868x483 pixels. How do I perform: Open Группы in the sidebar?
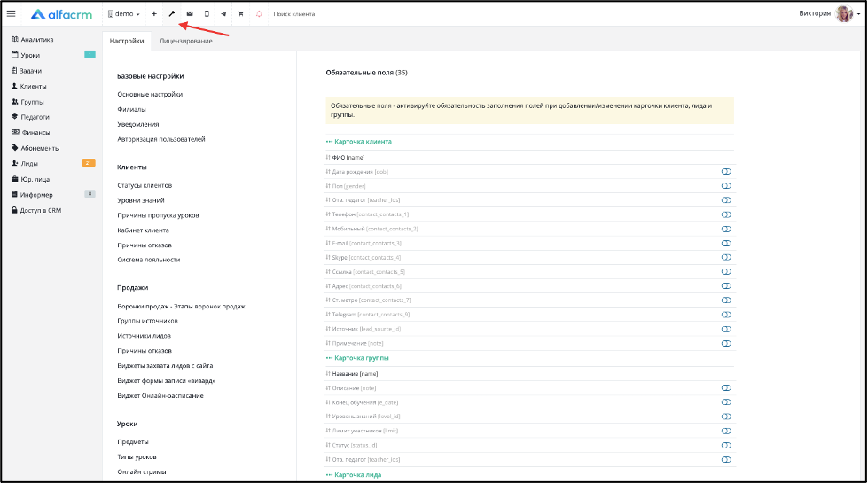pyautogui.click(x=27, y=102)
